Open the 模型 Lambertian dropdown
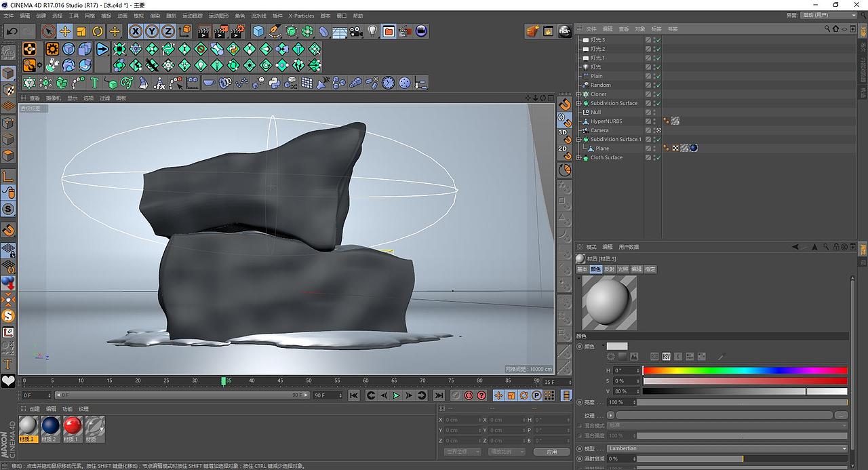 [727, 448]
